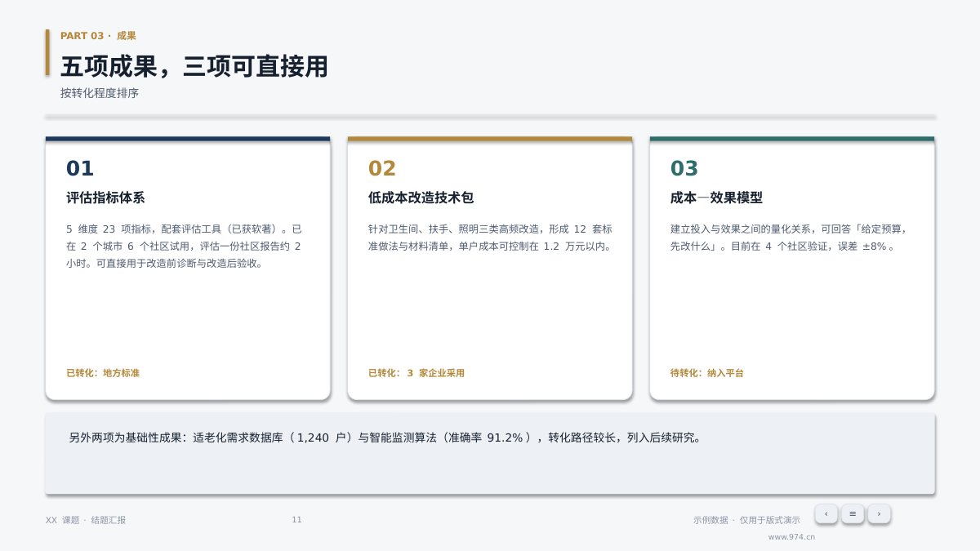Click the paragraph starting 针对卫生间、扶手、照明
This screenshot has width=980, height=551.
click(490, 238)
